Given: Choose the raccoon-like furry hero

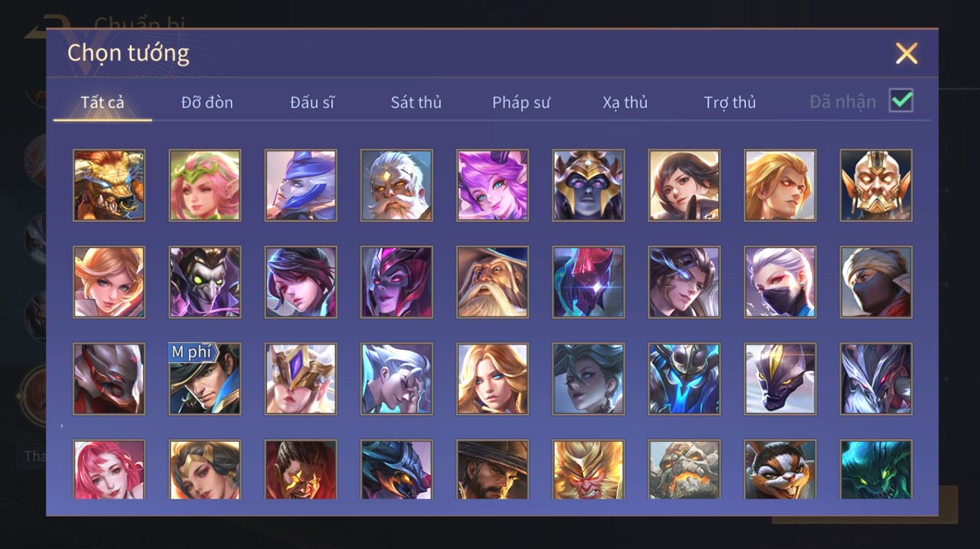Looking at the screenshot, I should tap(780, 469).
